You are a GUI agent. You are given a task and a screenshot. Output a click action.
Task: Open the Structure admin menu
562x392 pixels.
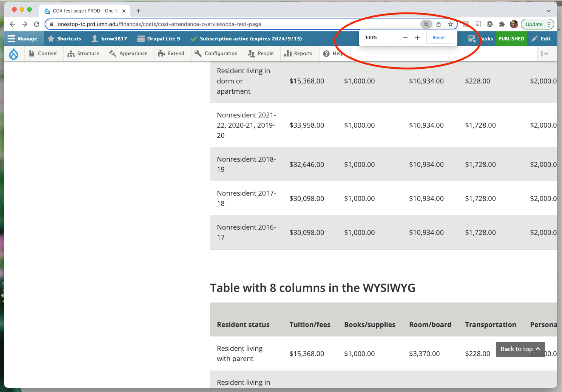[x=83, y=54]
